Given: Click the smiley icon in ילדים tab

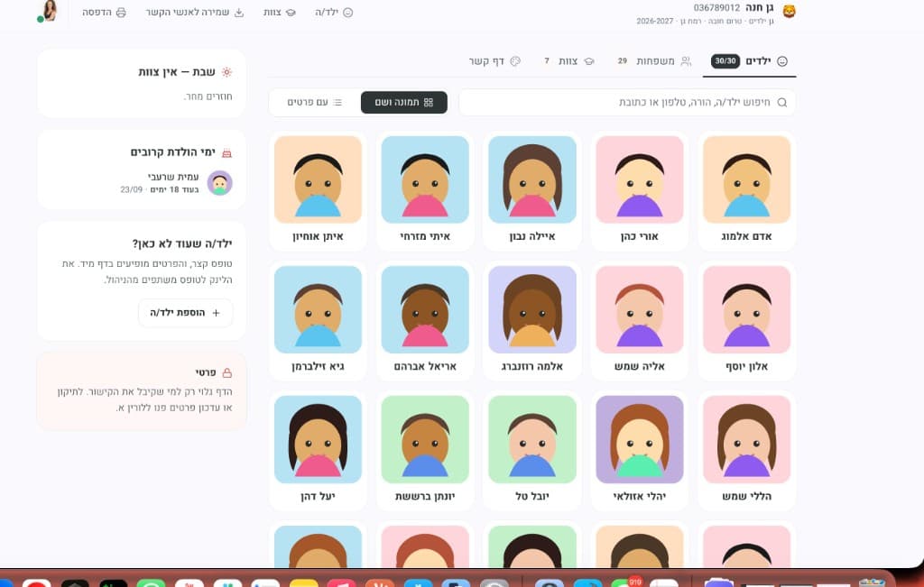Looking at the screenshot, I should [782, 61].
